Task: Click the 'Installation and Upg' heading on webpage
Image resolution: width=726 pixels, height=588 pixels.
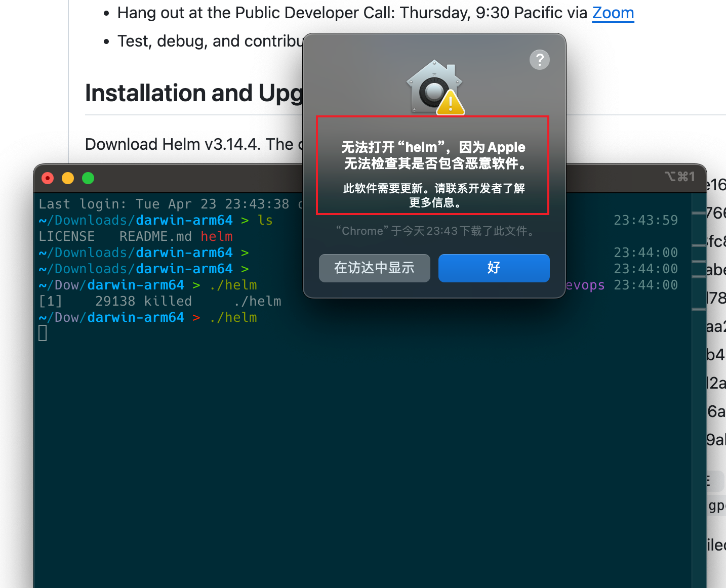Action: [194, 93]
